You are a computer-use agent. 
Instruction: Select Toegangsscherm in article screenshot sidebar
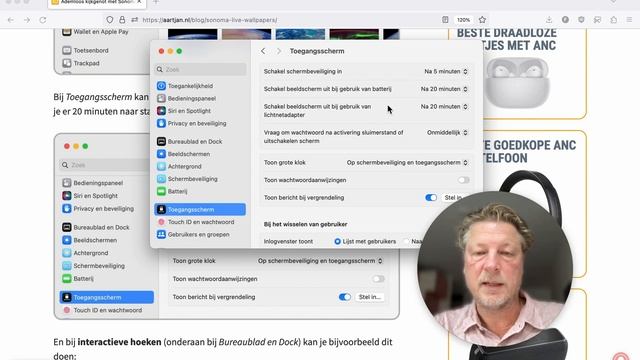[107, 297]
